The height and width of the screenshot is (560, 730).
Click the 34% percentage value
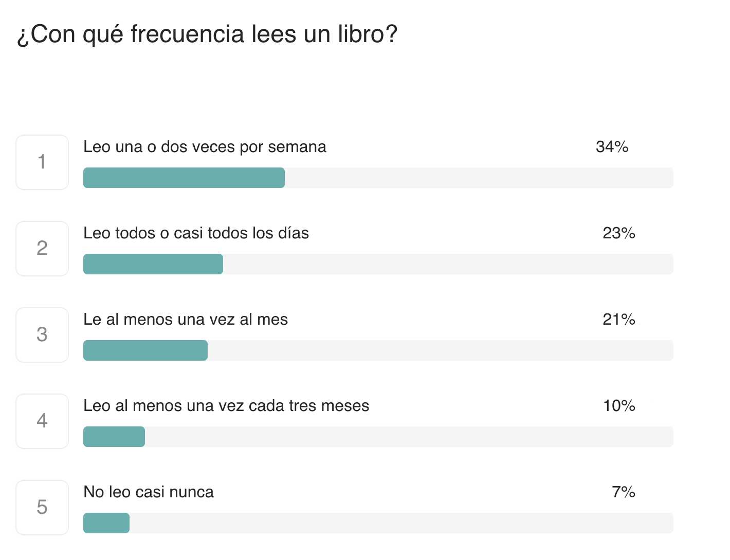pos(612,147)
